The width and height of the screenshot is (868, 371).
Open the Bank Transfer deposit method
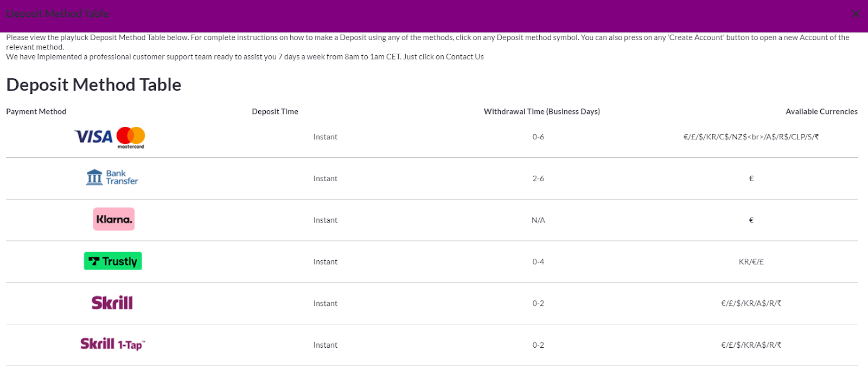(112, 177)
